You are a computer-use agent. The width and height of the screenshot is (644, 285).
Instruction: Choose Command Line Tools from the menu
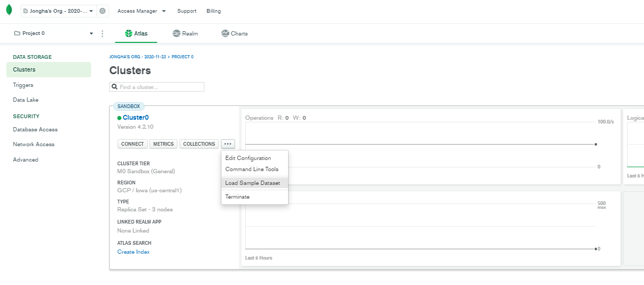coord(255,169)
